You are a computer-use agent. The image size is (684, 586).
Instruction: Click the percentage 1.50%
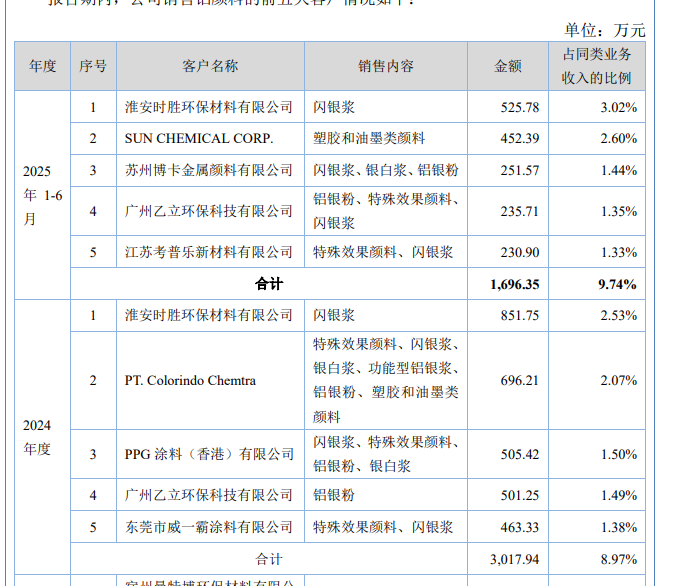[x=619, y=454]
